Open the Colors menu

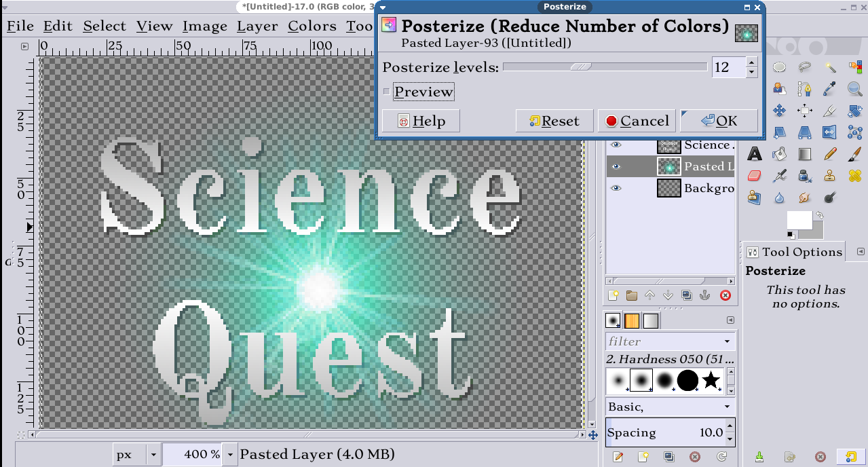click(x=312, y=26)
